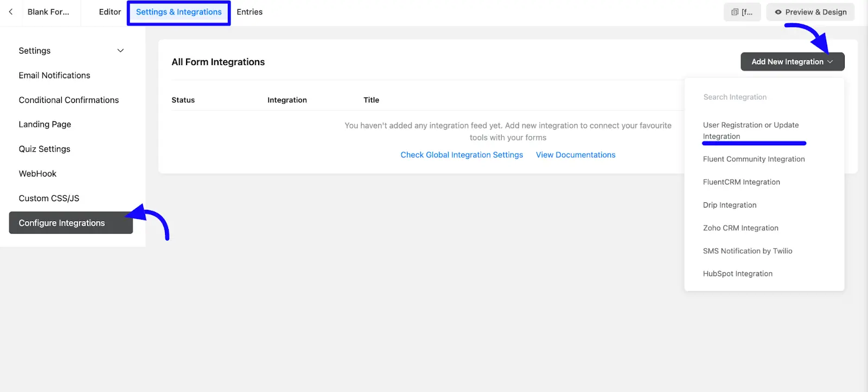Type in the Search Integration field

[764, 97]
